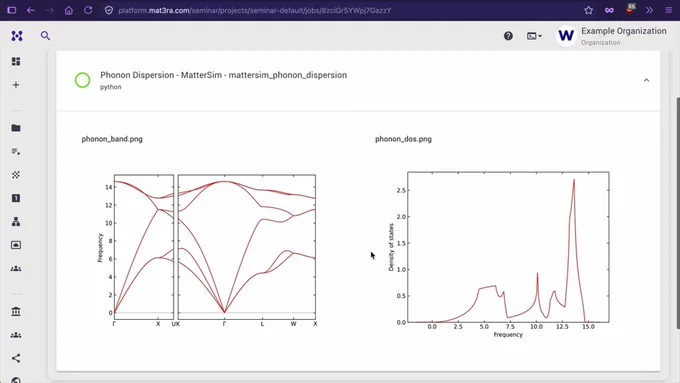Open the folder projects icon in sidebar
The image size is (680, 383).
(16, 128)
